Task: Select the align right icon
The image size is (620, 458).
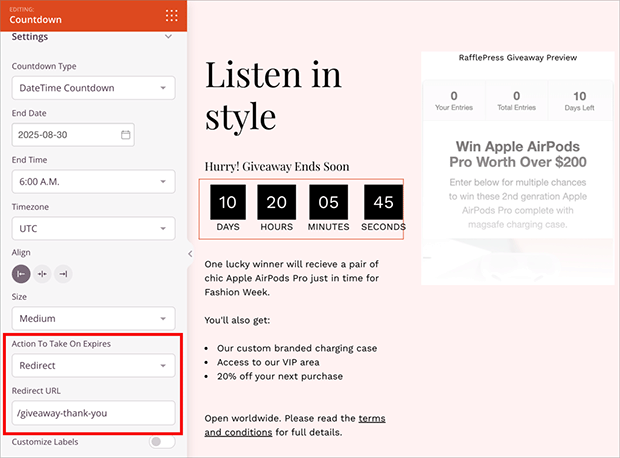Action: click(63, 274)
